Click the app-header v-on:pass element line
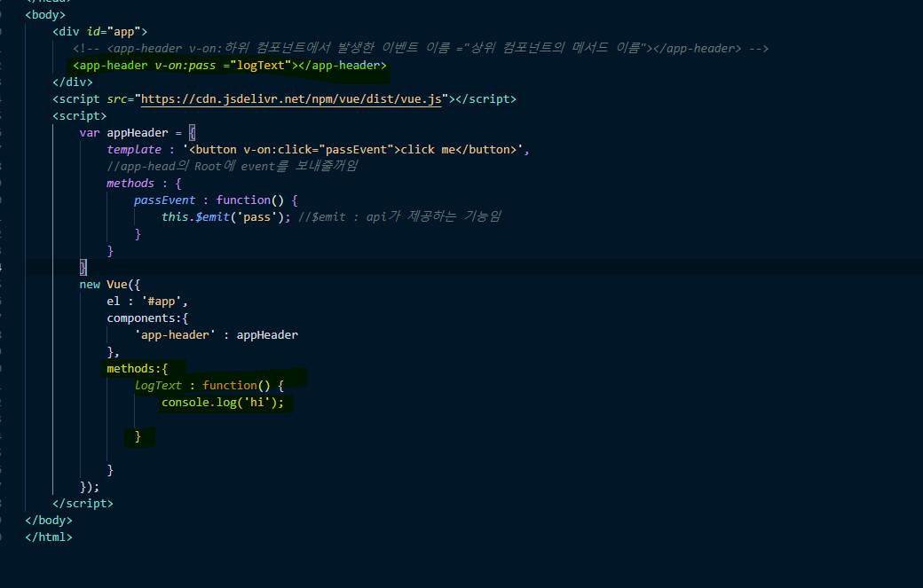 pyautogui.click(x=230, y=66)
